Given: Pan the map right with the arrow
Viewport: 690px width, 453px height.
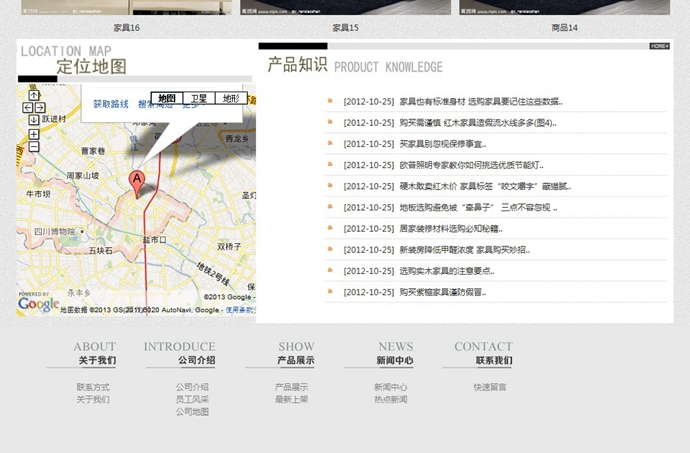Looking at the screenshot, I should [x=40, y=107].
